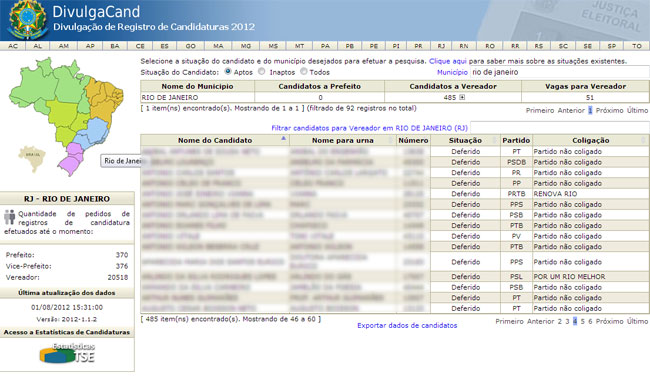Open the AM state tab
The image size is (650, 383).
point(63,46)
